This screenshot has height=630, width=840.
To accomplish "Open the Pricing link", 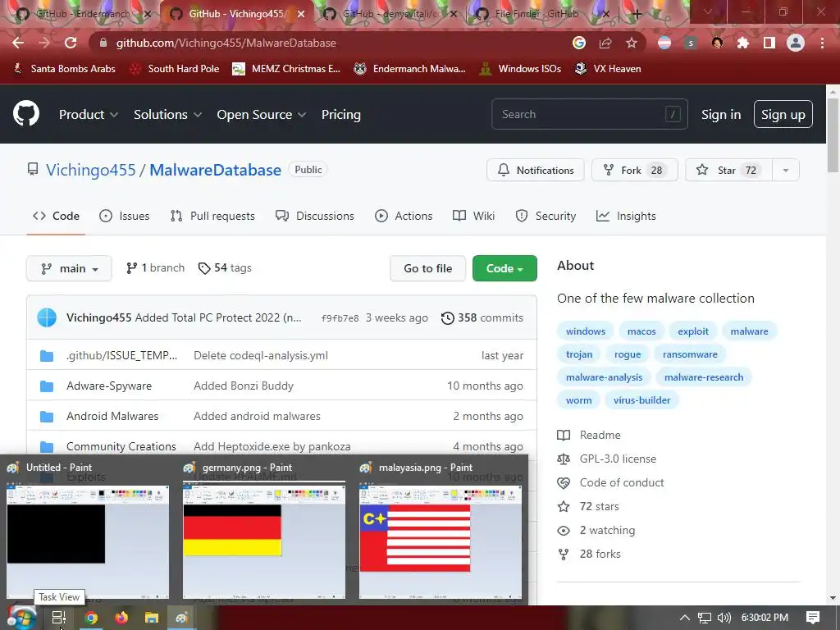I will (x=340, y=114).
